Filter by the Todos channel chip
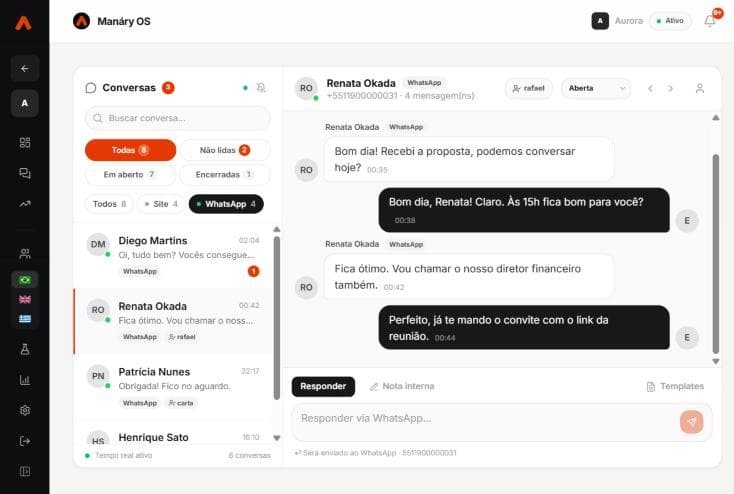The height and width of the screenshot is (494, 734). pos(109,204)
